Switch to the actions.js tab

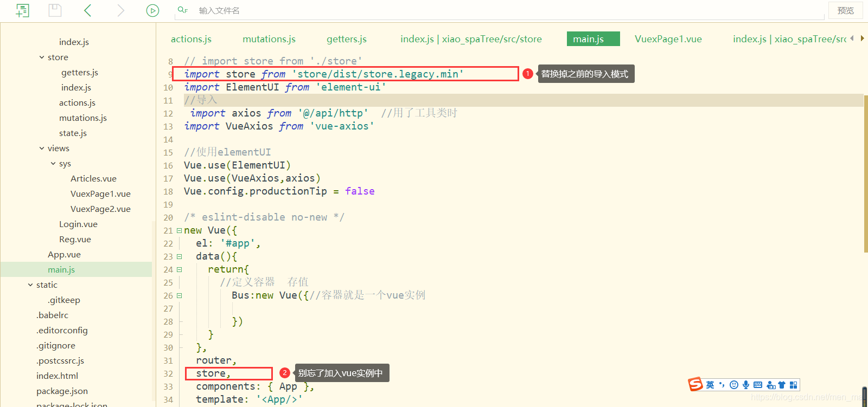191,39
